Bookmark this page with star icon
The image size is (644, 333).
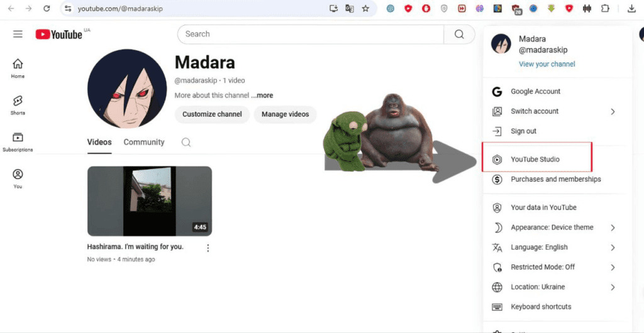tap(365, 8)
